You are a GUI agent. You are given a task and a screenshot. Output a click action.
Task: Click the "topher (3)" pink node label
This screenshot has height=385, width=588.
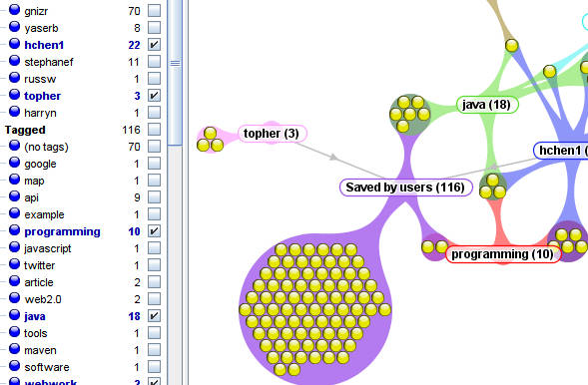point(272,134)
